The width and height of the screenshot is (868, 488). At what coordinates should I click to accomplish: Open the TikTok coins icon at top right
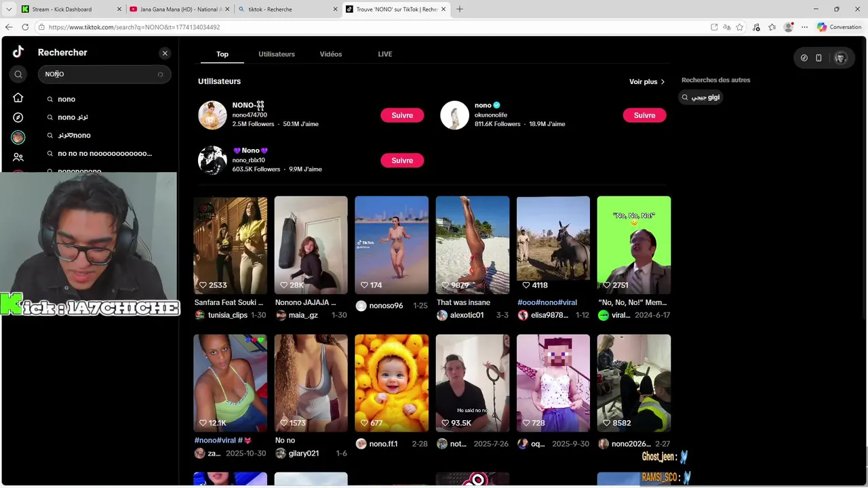tap(804, 58)
